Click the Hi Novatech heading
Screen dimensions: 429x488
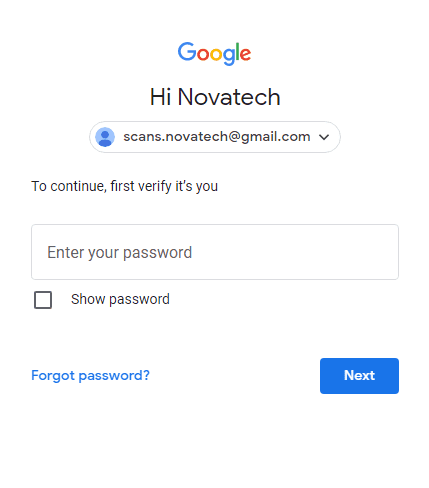[215, 97]
